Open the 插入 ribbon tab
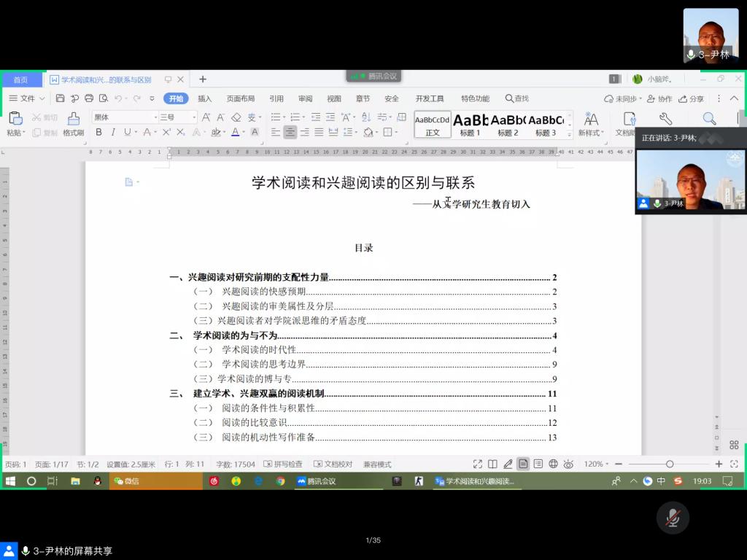 click(x=205, y=98)
